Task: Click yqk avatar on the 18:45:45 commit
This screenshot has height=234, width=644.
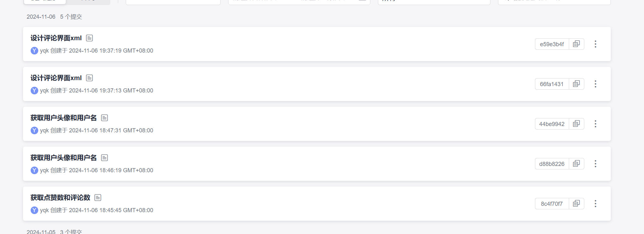Action: click(x=34, y=210)
